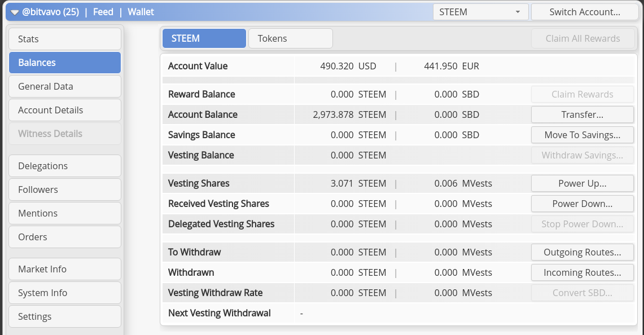Viewport: 644px width, 335px height.
Task: Click Switch Account button
Action: pos(584,12)
